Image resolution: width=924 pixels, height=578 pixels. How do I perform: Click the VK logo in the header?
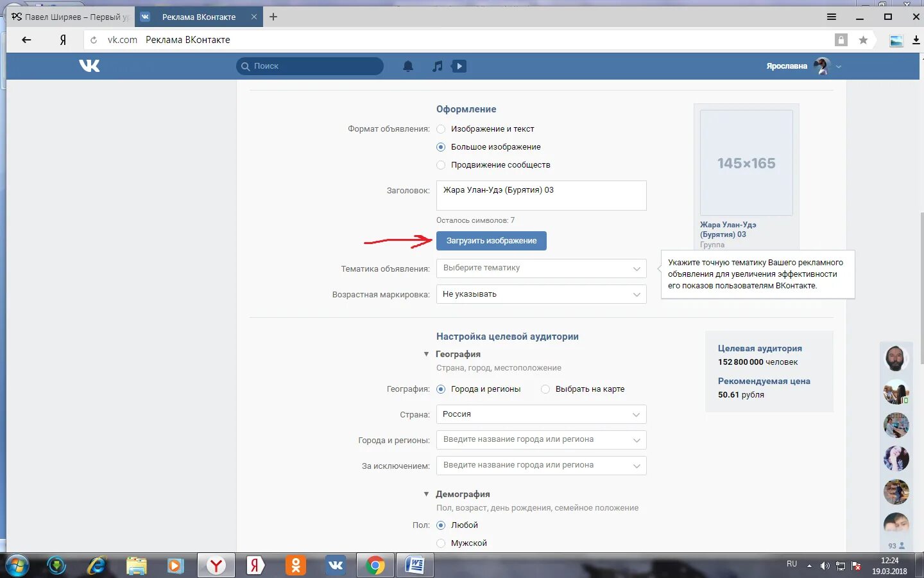(x=89, y=66)
